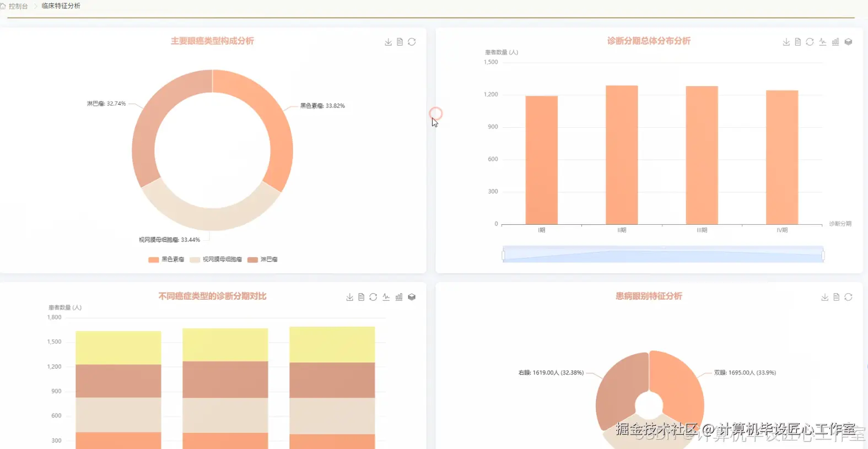Refresh the 患病眼别特征分析 chart
The width and height of the screenshot is (868, 449).
(848, 297)
